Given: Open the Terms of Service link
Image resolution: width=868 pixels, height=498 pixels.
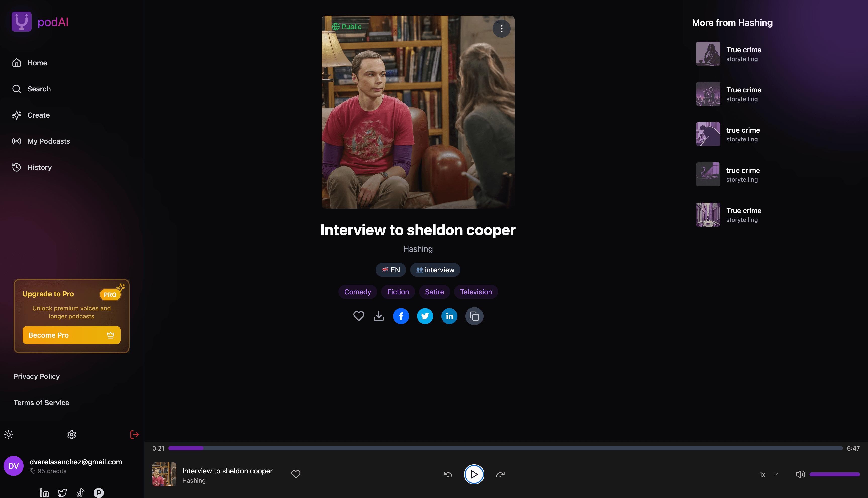Looking at the screenshot, I should point(41,403).
